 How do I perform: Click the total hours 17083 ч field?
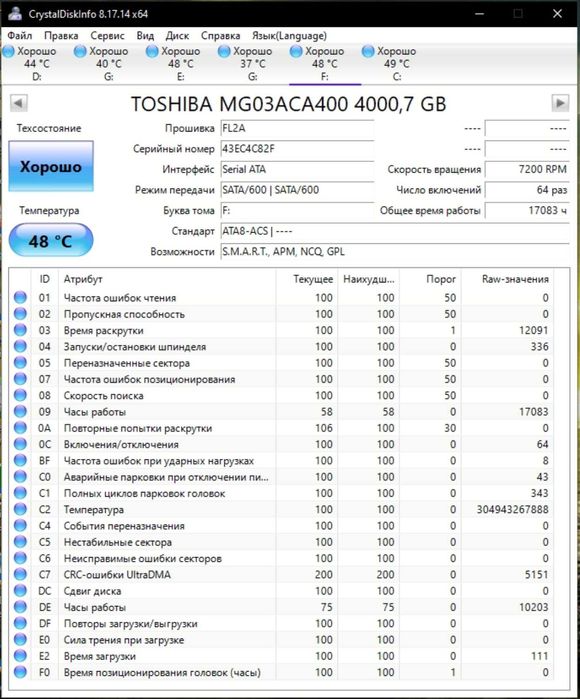pyautogui.click(x=527, y=210)
